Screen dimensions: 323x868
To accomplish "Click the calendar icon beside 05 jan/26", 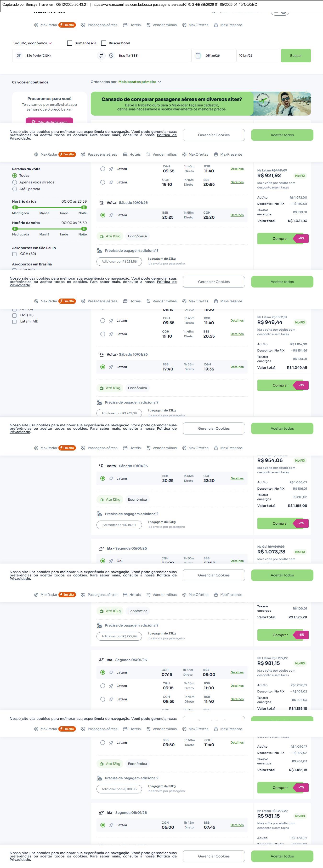I will click(198, 56).
